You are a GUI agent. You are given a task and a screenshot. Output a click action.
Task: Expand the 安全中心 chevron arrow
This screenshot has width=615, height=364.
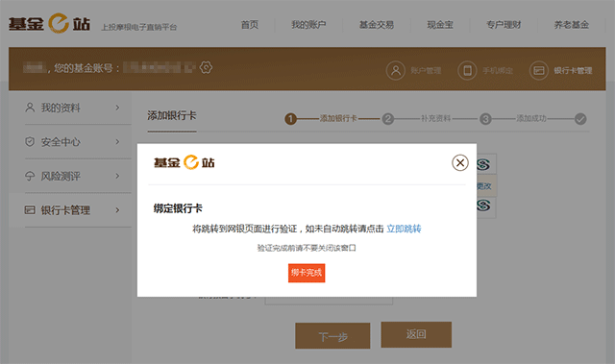coord(117,141)
